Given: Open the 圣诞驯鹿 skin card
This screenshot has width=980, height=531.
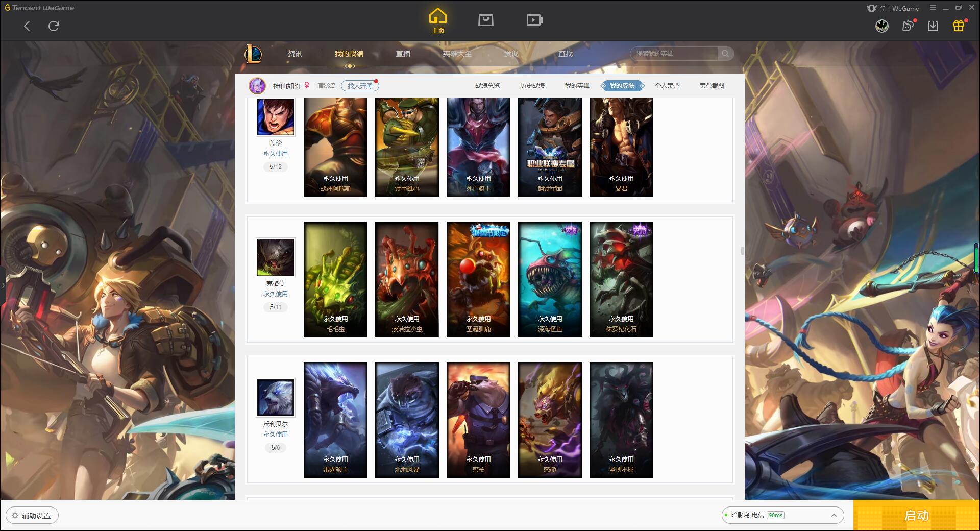Looking at the screenshot, I should 478,279.
